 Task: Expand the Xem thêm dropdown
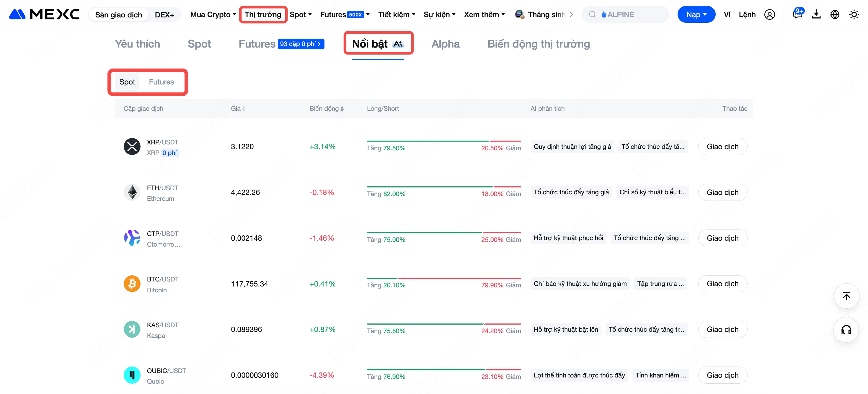[484, 14]
